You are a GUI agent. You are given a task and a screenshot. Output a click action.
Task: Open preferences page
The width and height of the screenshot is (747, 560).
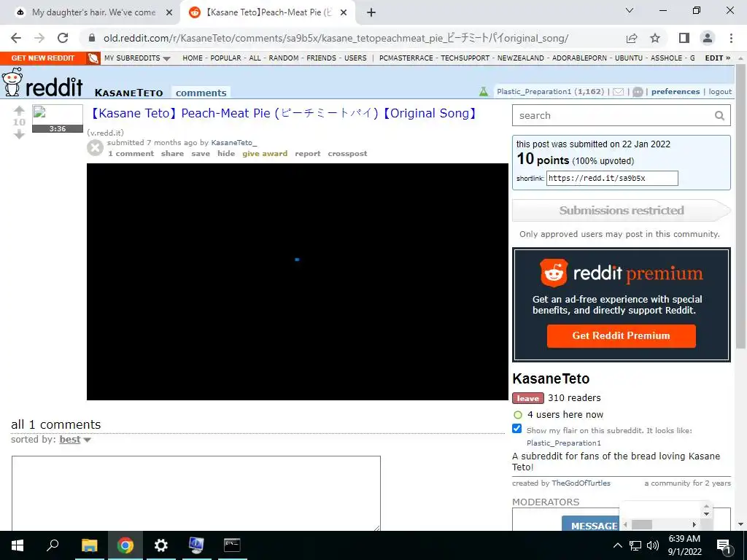coord(676,91)
